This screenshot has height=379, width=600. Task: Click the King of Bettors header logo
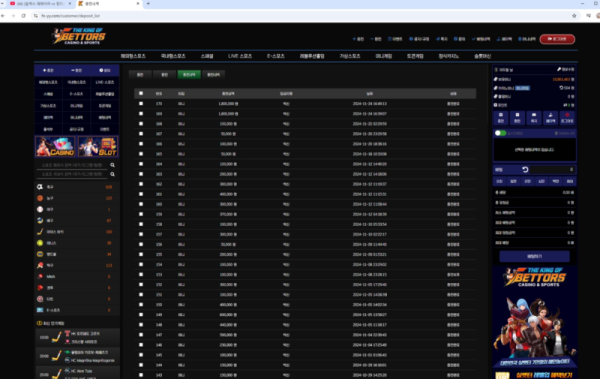tap(79, 36)
